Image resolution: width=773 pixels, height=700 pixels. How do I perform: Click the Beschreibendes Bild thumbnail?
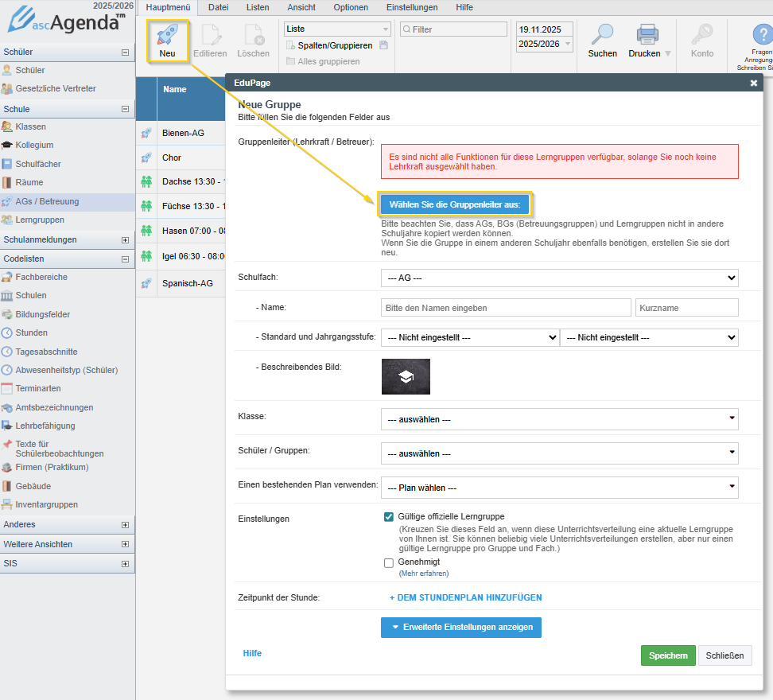[406, 377]
